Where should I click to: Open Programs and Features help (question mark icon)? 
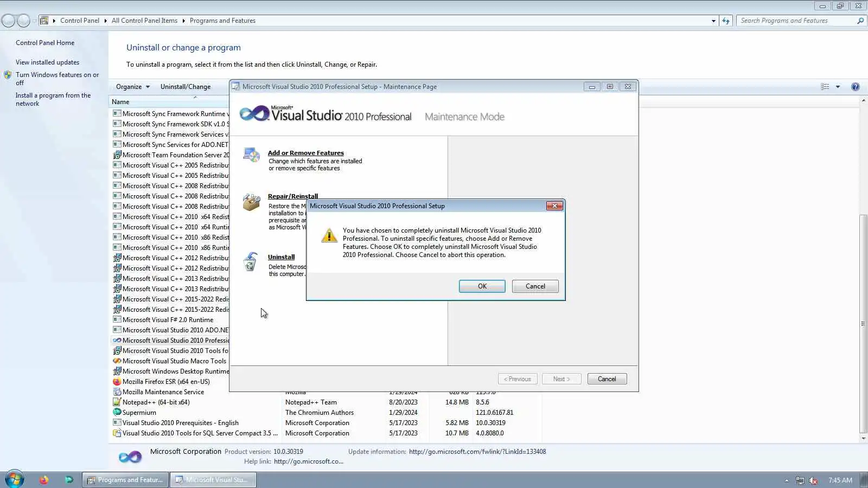[x=856, y=87]
